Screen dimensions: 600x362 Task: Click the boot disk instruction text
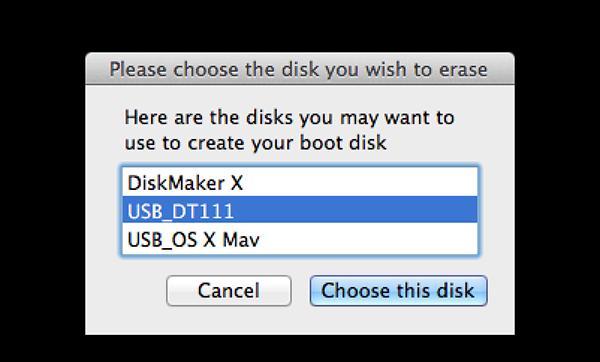(x=289, y=130)
